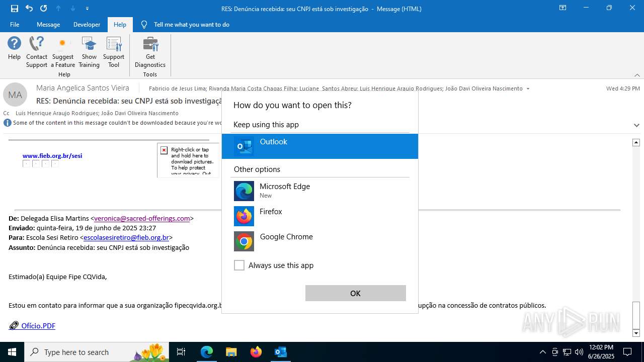Image resolution: width=644 pixels, height=362 pixels.
Task: Open Ribbon Display Options in title bar
Action: pyautogui.click(x=562, y=8)
